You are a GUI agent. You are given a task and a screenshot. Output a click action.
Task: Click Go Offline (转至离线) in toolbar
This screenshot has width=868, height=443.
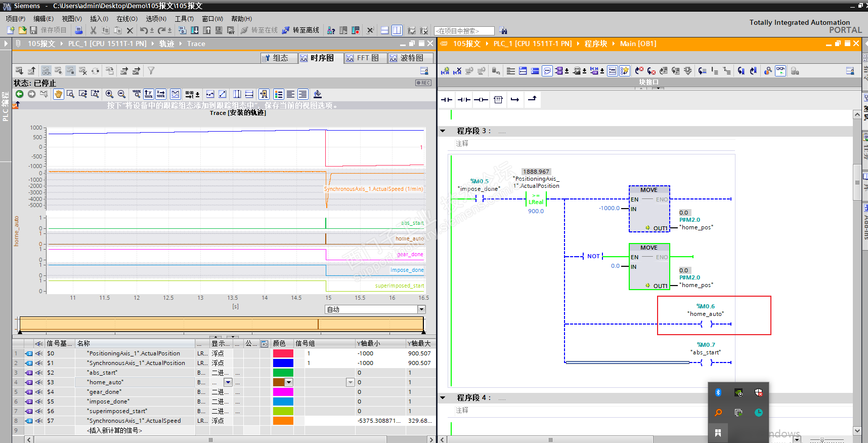tap(300, 30)
